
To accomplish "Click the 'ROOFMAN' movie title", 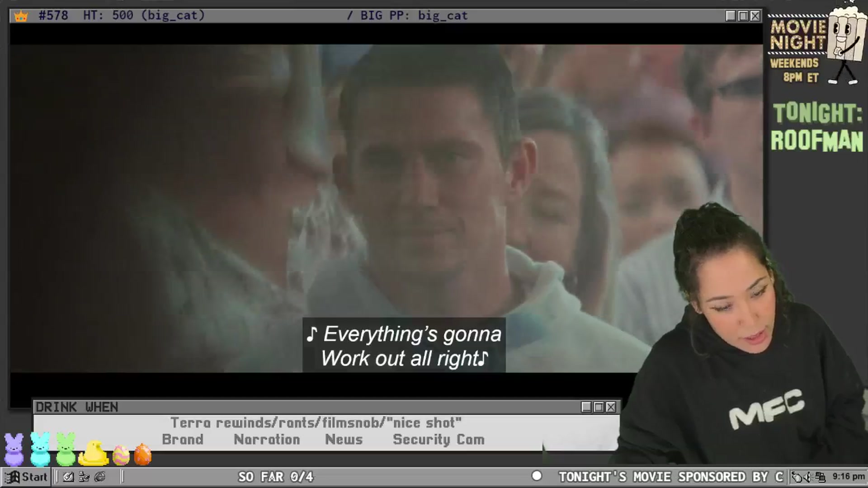I will tap(817, 141).
